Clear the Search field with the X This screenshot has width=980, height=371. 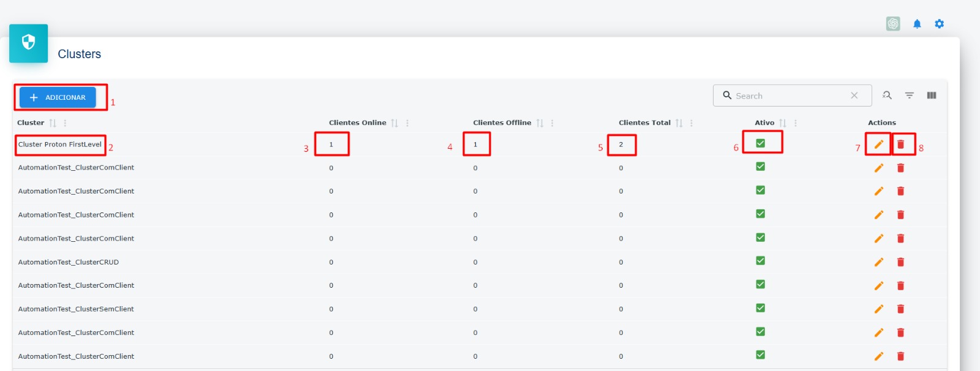point(854,96)
